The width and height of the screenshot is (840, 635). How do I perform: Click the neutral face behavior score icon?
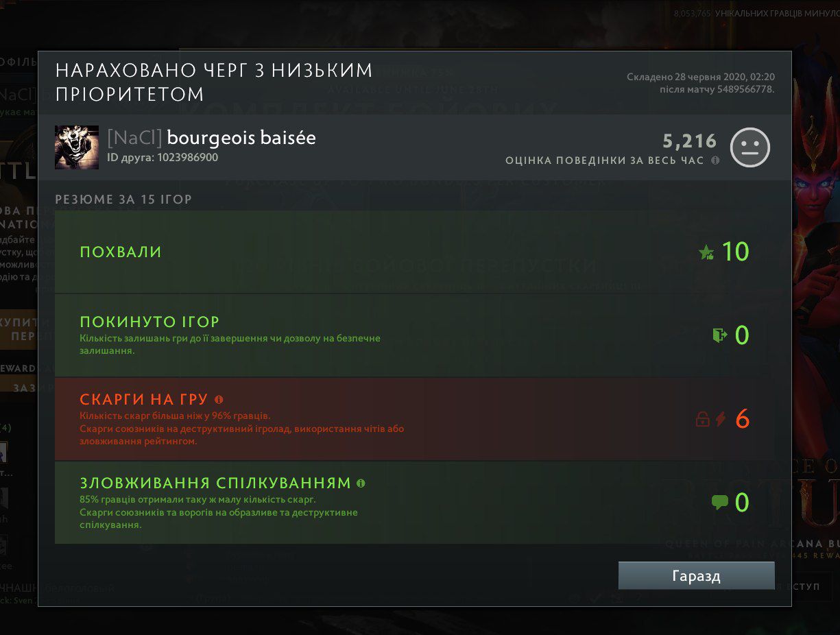point(750,147)
